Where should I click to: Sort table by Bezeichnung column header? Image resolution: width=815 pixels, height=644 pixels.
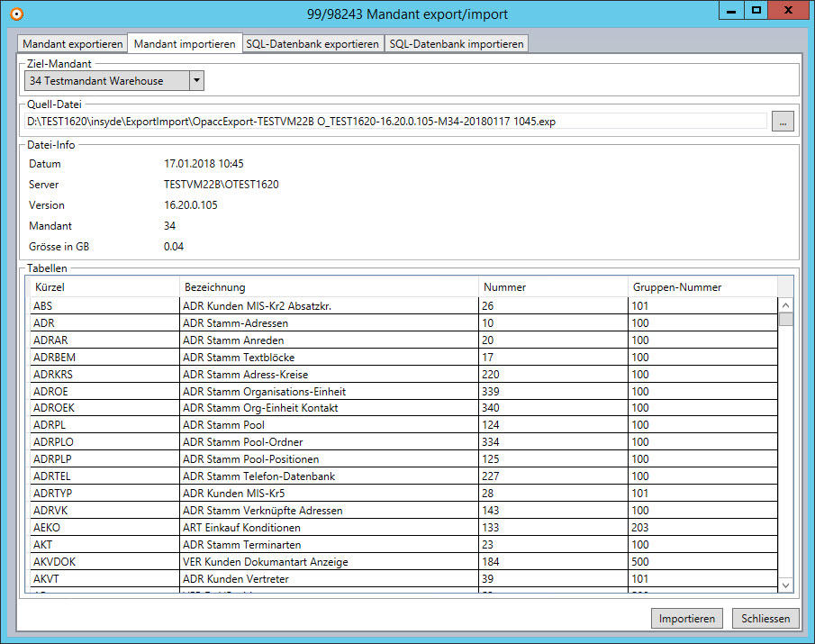coord(329,287)
